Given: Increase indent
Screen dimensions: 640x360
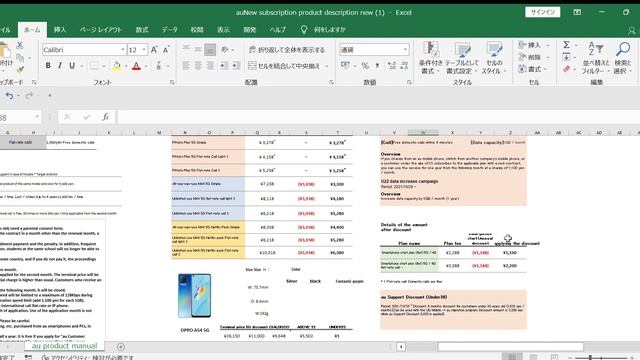Looking at the screenshot, I should click(x=236, y=65).
